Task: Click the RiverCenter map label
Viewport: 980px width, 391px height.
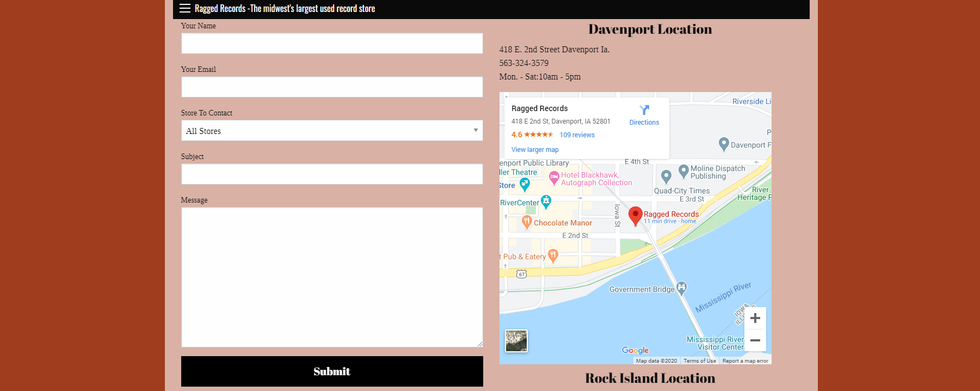Action: coord(520,203)
